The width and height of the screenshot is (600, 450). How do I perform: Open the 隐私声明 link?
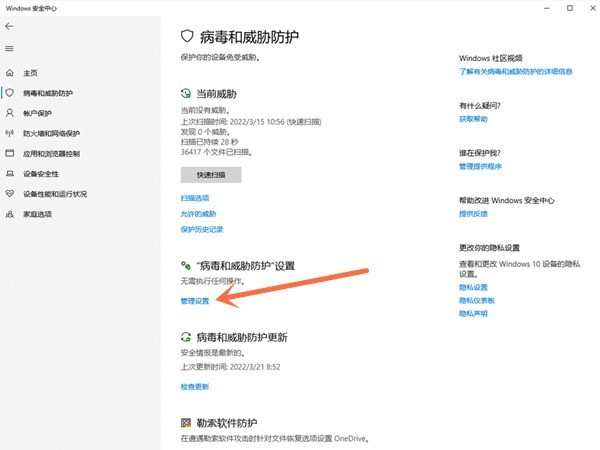473,313
